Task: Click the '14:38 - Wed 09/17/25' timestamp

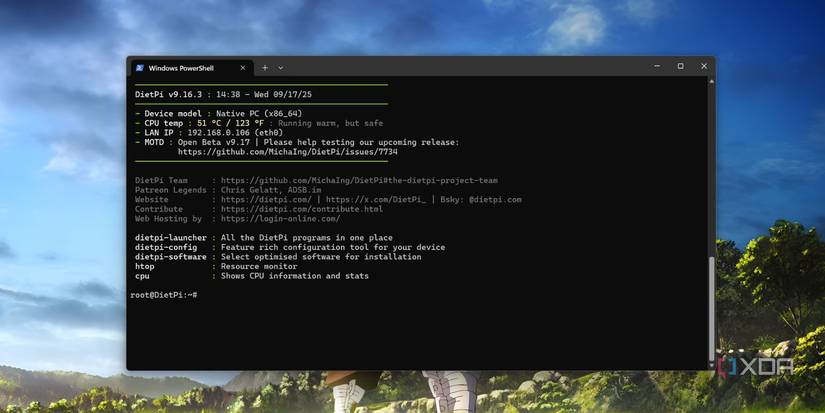Action: point(264,95)
